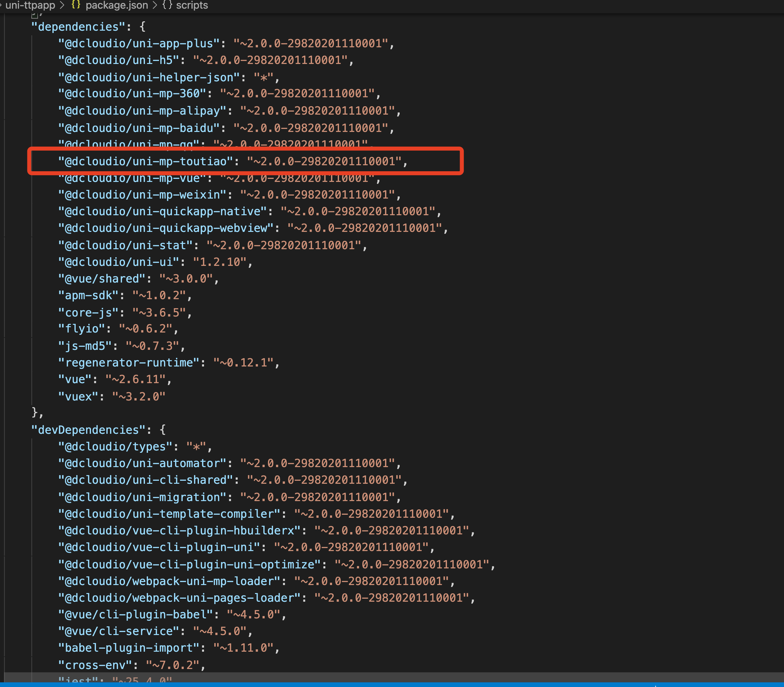This screenshot has height=687, width=784.
Task: Click the "regenerator-runtime" dependency key
Action: point(129,363)
